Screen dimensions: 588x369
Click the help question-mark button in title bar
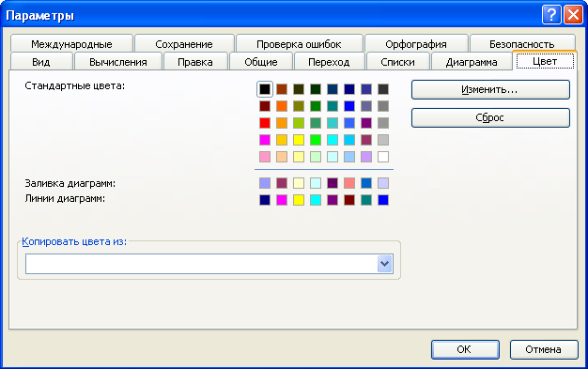pos(551,15)
